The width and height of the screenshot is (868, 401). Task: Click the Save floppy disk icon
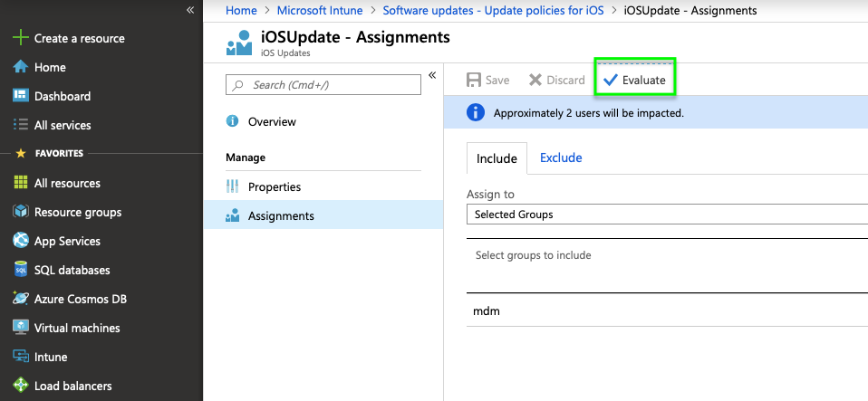474,81
